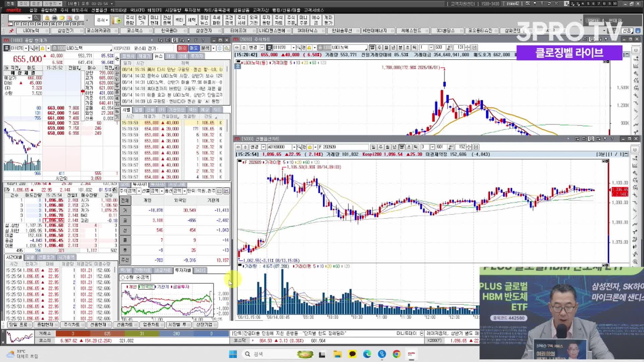Viewport: 644px width, 362px height.
Task: Open the 주식 dropdown in main toolbar
Action: coord(102,20)
